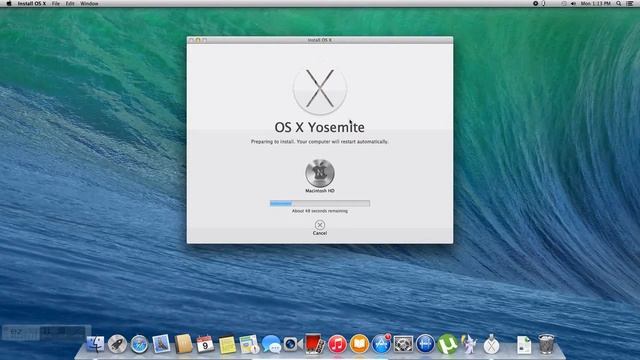Open Spotlight search in menu bar

pos(619,3)
